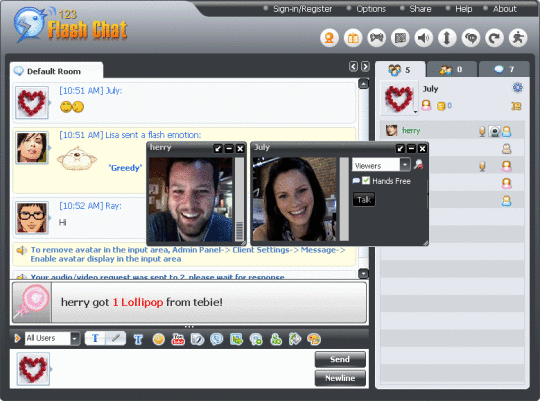Open the smiley emoticon picker
This screenshot has width=540, height=401.
pyautogui.click(x=158, y=339)
